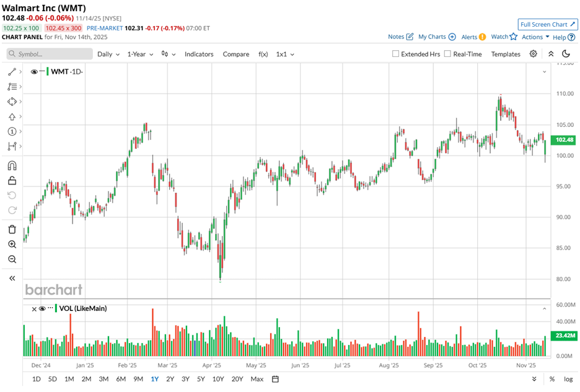Open the Indicators menu
The height and width of the screenshot is (392, 580).
coord(199,54)
